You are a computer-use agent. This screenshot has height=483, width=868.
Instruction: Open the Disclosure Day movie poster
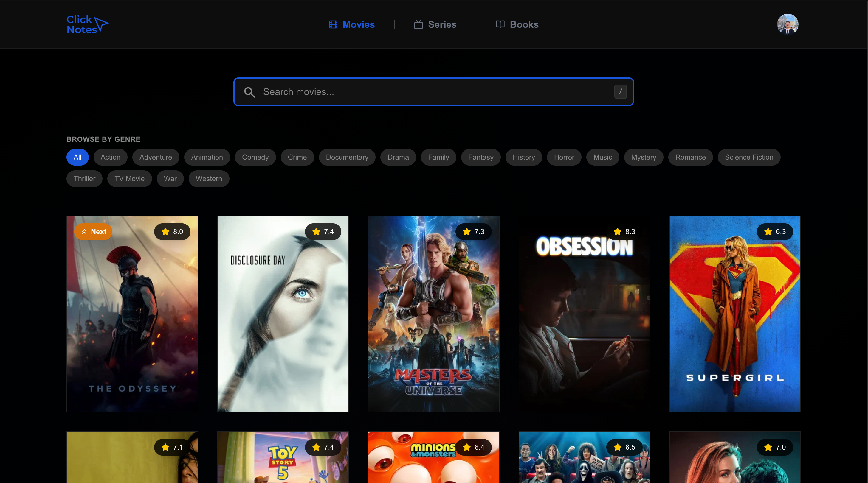click(x=283, y=314)
